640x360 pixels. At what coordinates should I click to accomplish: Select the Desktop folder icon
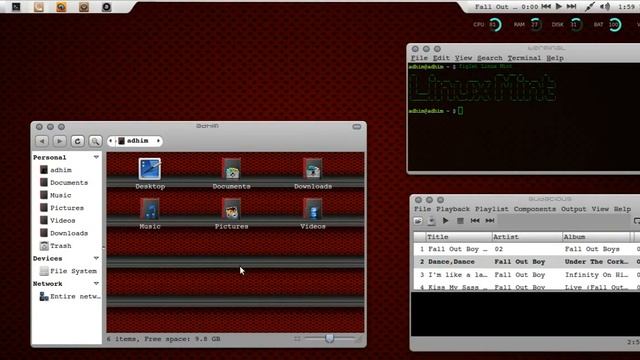pyautogui.click(x=150, y=169)
